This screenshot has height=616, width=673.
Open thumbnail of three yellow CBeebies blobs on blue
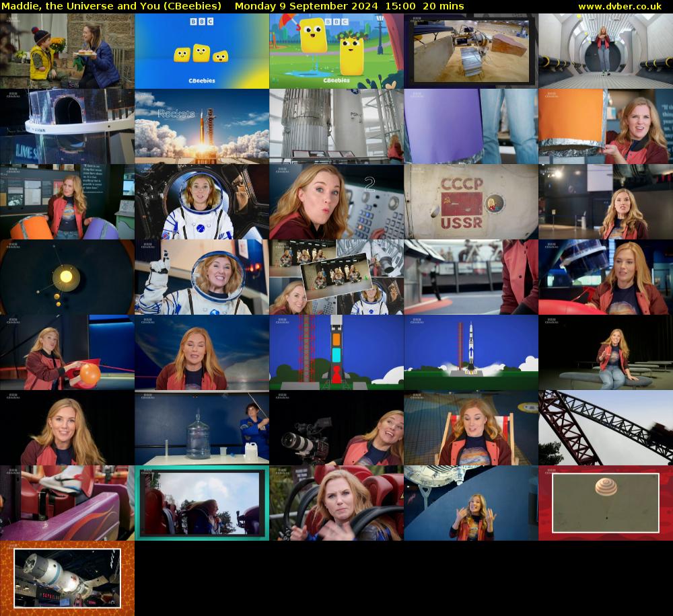click(202, 51)
